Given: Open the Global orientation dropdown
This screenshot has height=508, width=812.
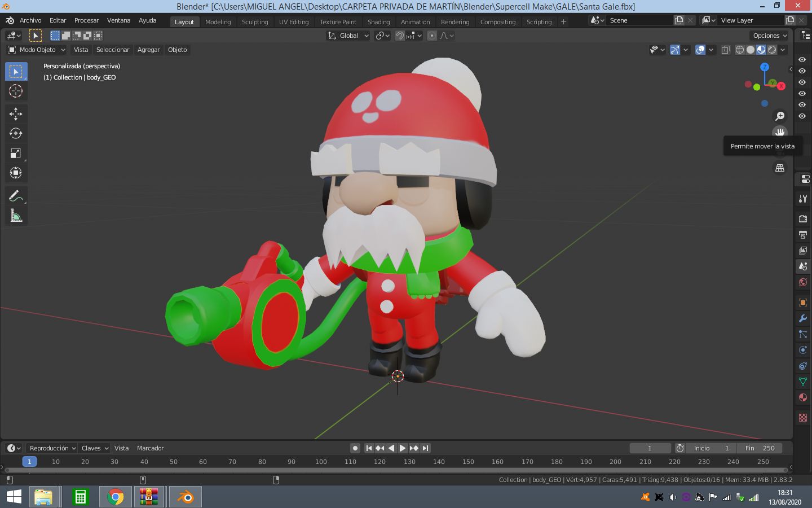Looking at the screenshot, I should pyautogui.click(x=348, y=36).
